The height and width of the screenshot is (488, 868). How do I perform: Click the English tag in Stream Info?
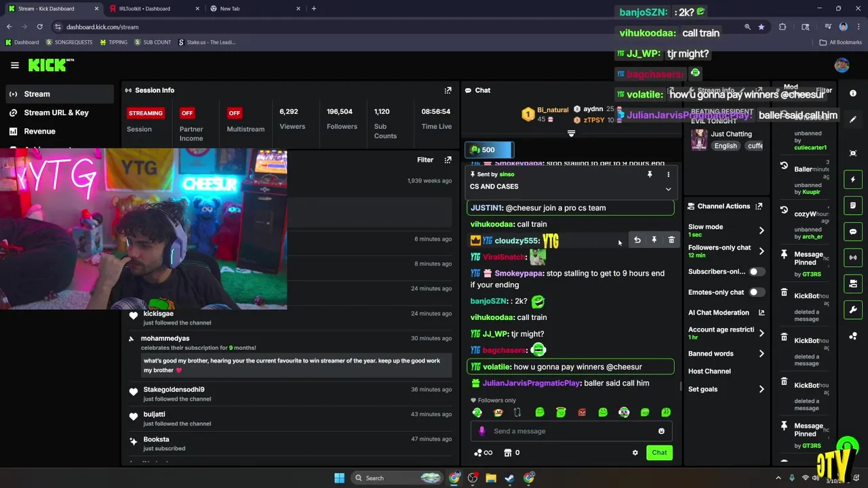coord(725,146)
